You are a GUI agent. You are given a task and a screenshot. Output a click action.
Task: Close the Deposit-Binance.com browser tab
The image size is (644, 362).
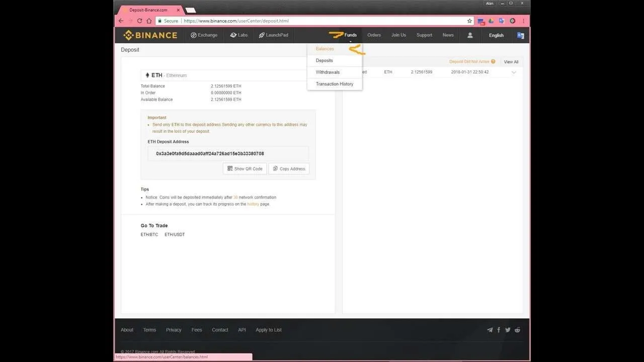coord(178,10)
